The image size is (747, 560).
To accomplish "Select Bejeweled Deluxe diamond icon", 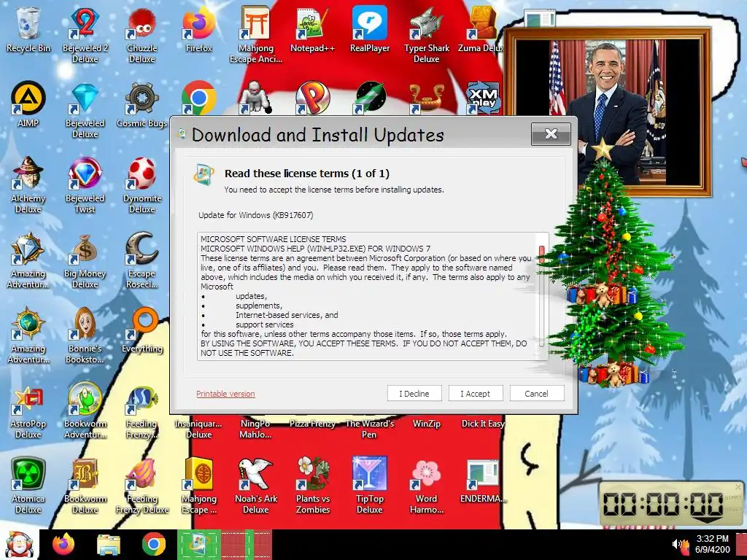I will pyautogui.click(x=85, y=111).
